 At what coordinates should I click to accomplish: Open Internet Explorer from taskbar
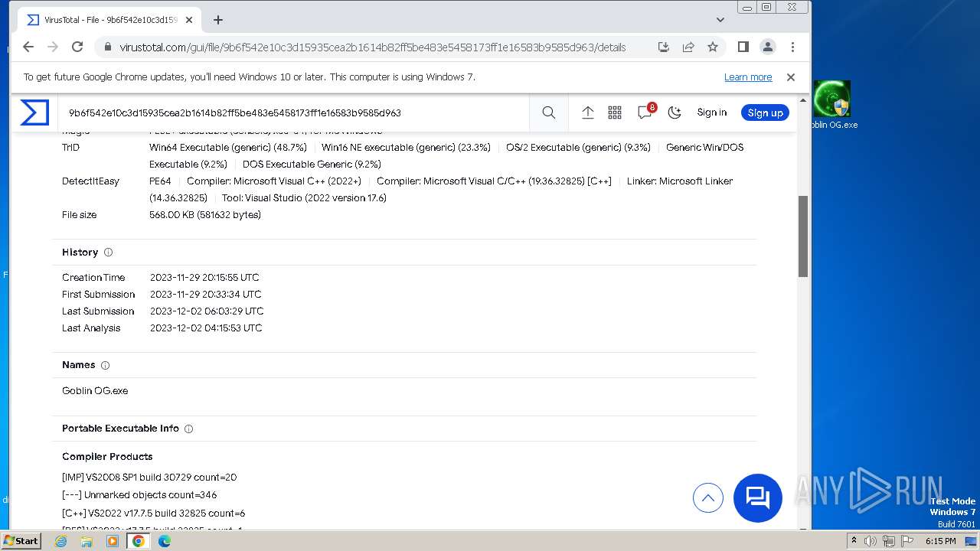tap(61, 541)
